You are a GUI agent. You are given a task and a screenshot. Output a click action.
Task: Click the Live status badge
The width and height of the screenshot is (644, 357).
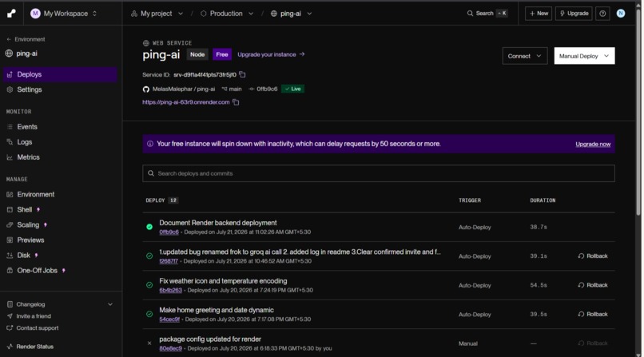click(x=293, y=89)
